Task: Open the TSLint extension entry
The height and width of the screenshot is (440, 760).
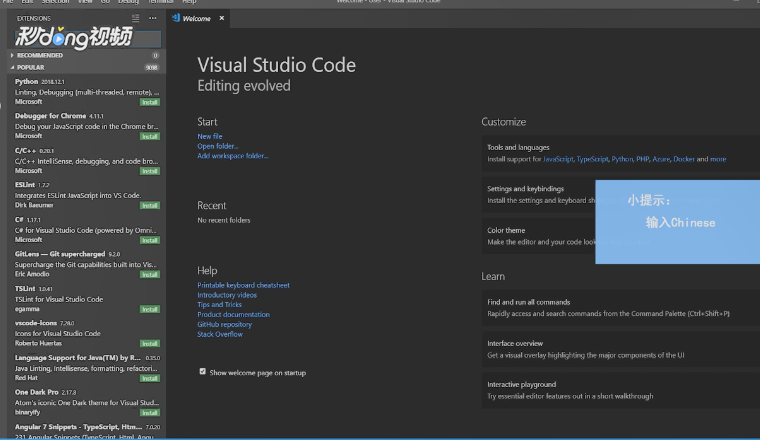Action: (87, 299)
